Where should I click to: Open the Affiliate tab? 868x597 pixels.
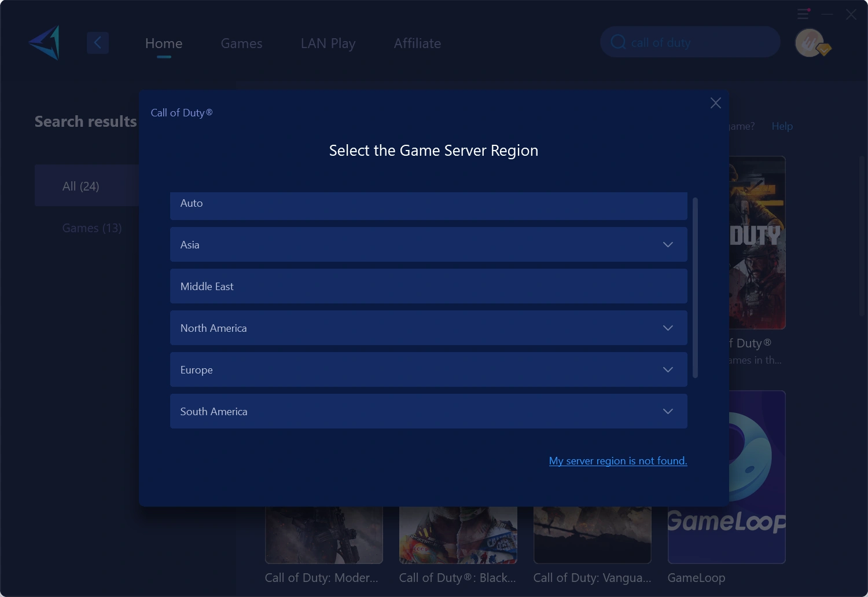point(417,43)
